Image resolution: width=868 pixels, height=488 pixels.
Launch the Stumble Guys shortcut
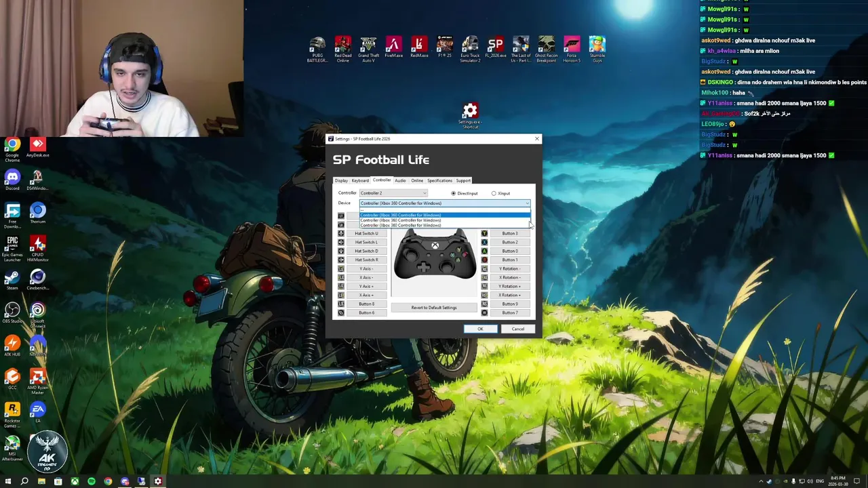click(x=597, y=49)
